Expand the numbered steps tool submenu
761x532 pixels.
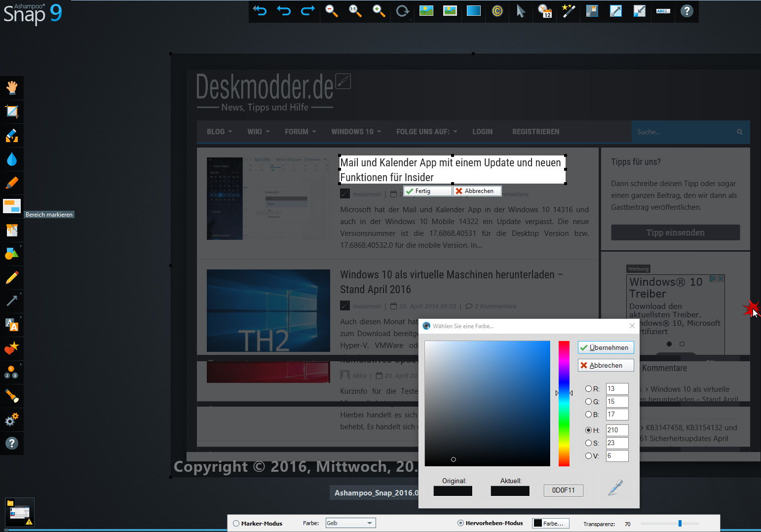(x=21, y=364)
